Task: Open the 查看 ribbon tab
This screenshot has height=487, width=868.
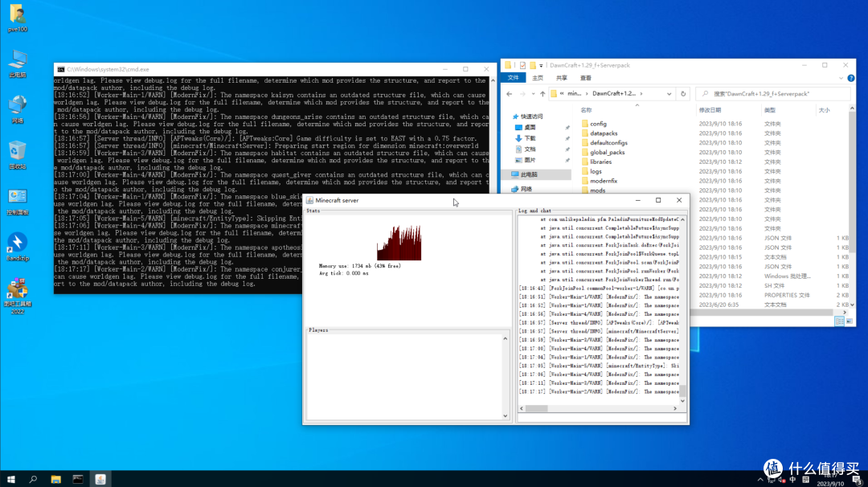Action: [x=586, y=78]
